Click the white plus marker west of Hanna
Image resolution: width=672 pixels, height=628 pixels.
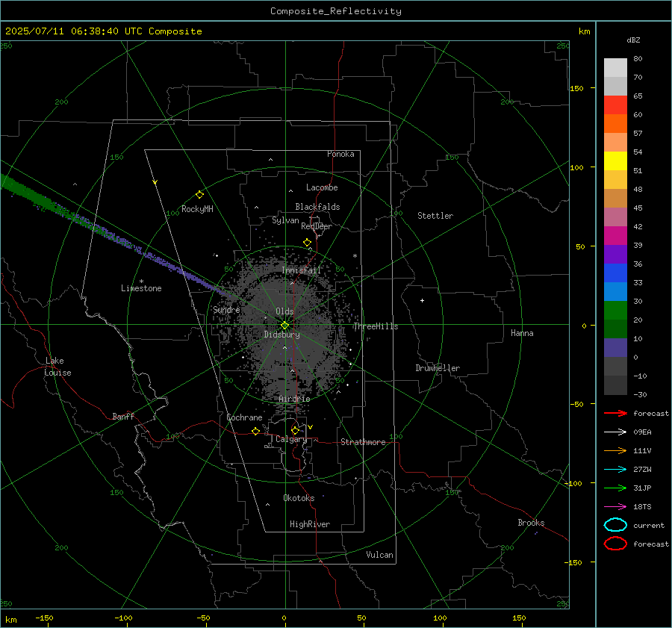click(422, 300)
